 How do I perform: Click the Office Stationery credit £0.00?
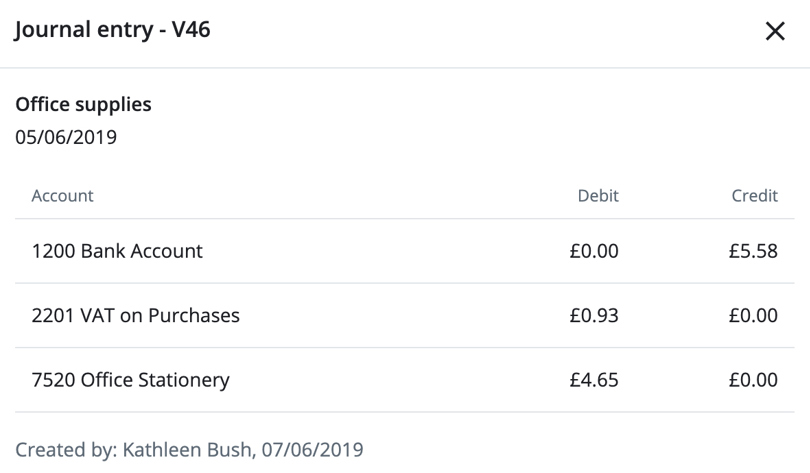(753, 380)
